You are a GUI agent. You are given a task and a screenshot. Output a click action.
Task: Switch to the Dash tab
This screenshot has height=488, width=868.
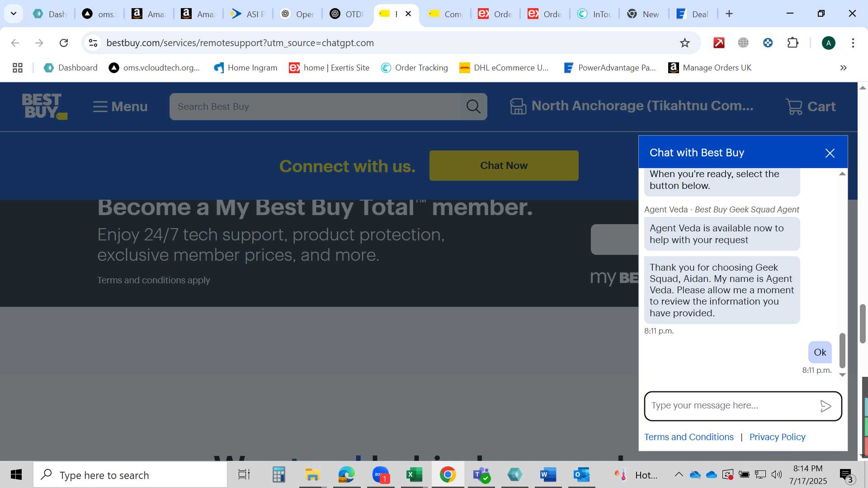pyautogui.click(x=50, y=14)
